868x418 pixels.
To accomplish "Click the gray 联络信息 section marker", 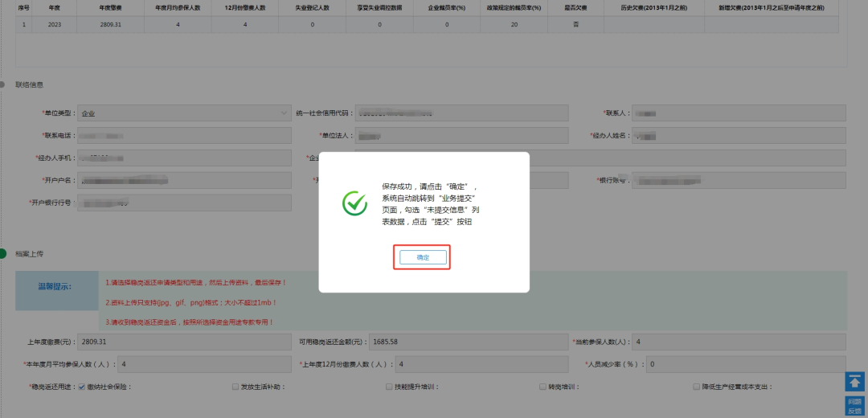I will pyautogui.click(x=3, y=84).
